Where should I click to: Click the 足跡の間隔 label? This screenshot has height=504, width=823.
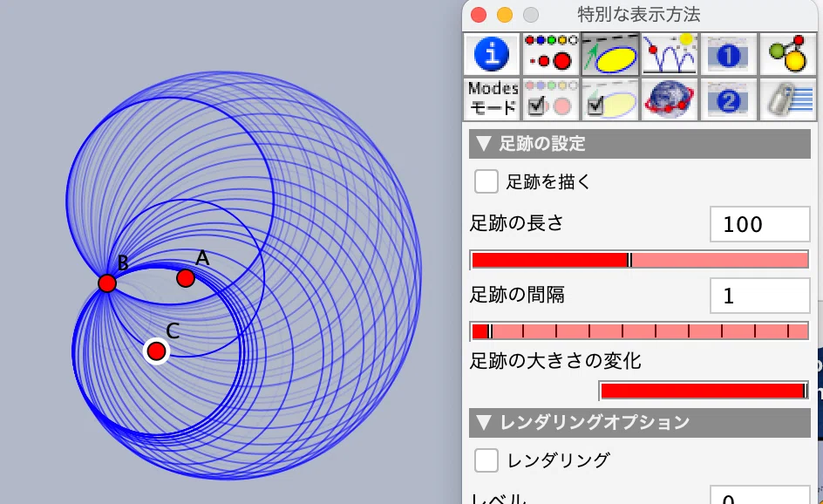click(517, 295)
